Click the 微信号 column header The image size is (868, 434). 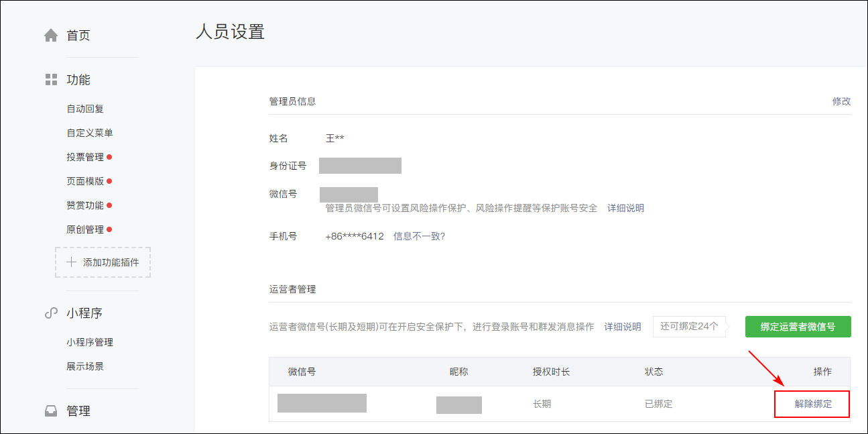coord(302,372)
